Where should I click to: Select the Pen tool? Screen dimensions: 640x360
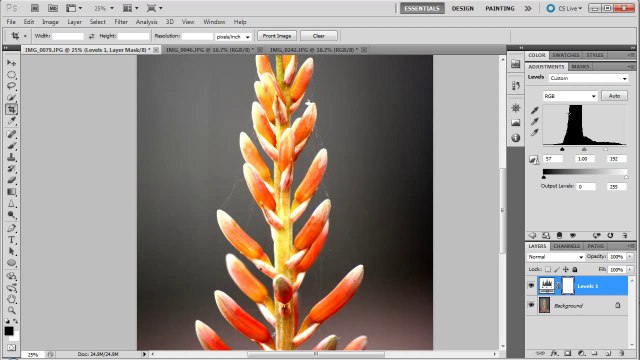click(11, 228)
